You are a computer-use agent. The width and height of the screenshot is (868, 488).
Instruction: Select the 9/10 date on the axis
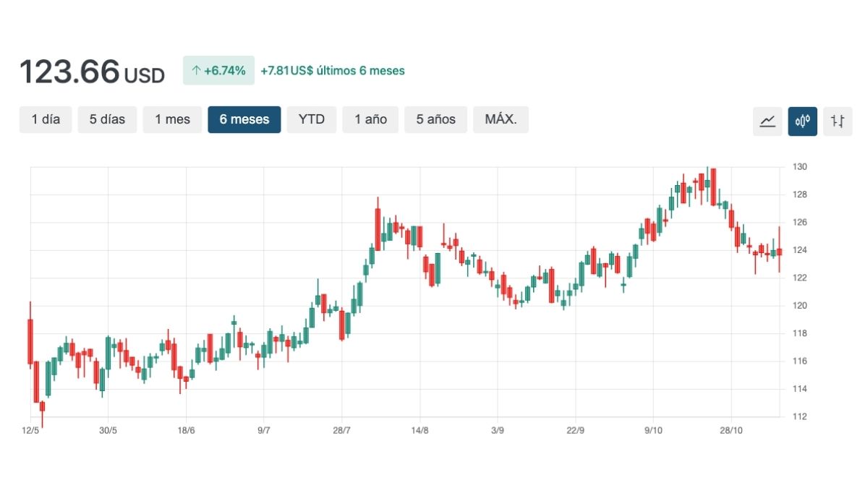tap(653, 430)
